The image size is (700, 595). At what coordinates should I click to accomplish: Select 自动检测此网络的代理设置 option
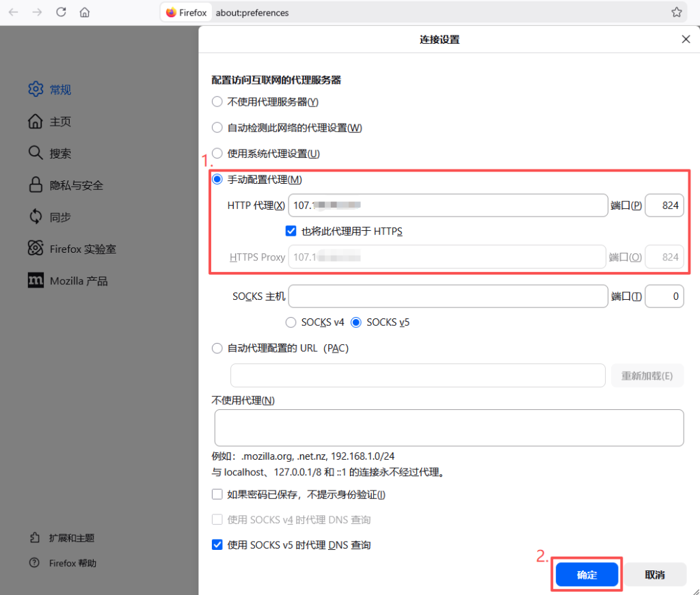click(x=217, y=128)
